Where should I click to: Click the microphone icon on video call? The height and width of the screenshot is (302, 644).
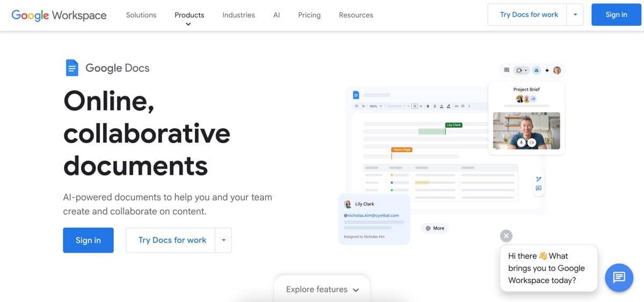pyautogui.click(x=521, y=143)
